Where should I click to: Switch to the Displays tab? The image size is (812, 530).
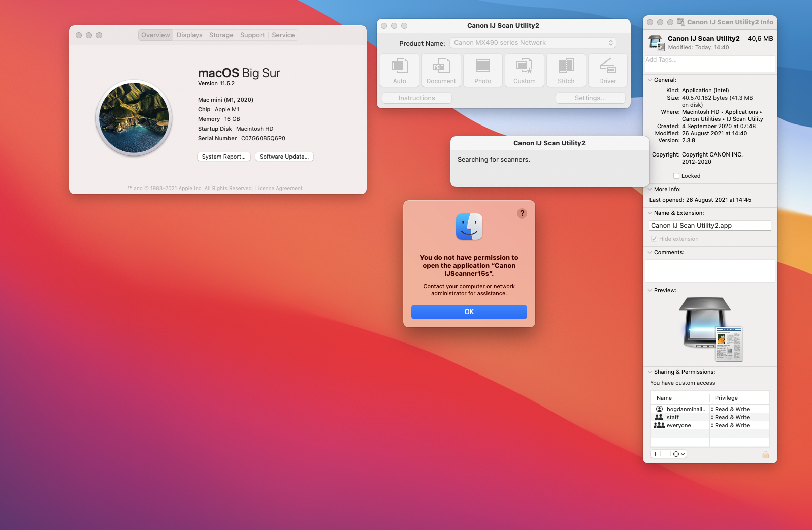(189, 35)
